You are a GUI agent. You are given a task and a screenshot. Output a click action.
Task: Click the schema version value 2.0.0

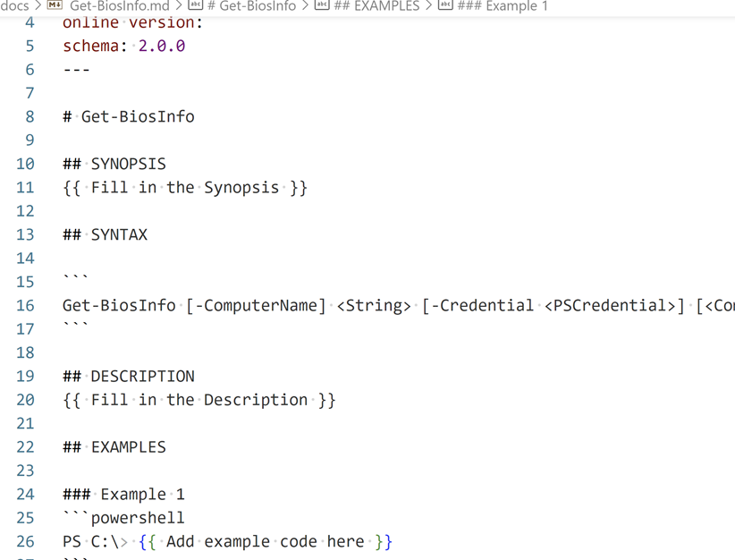point(161,47)
